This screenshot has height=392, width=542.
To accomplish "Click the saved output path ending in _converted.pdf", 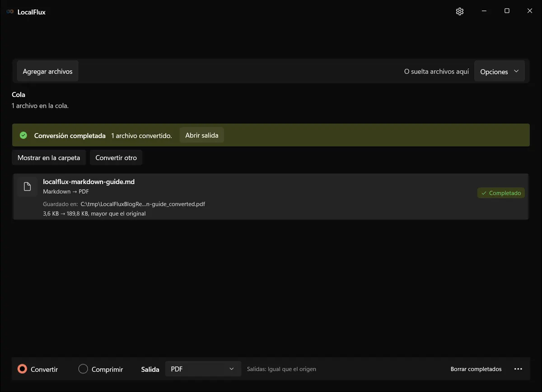I will click(x=143, y=204).
